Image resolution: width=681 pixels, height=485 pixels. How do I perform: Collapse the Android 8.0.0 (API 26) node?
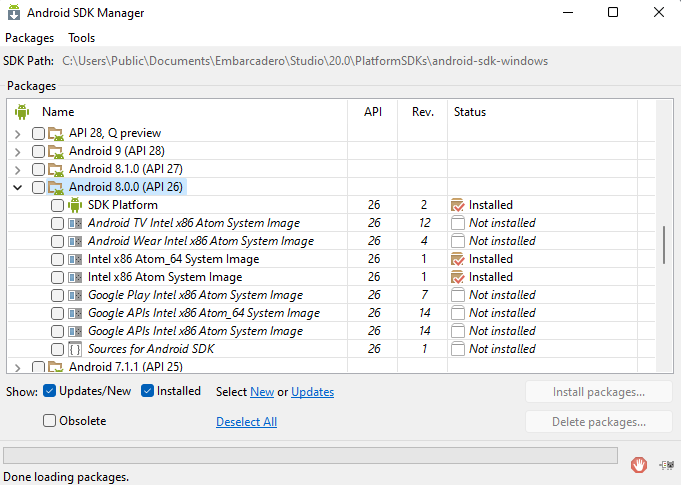[x=17, y=188]
